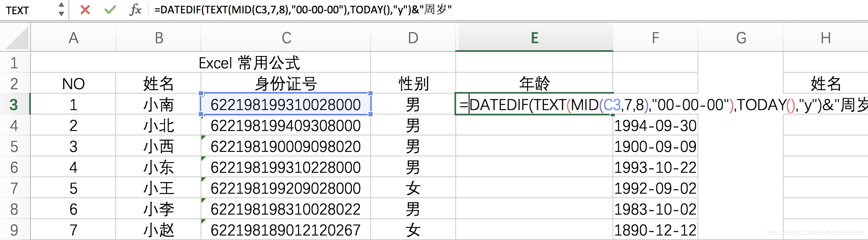This screenshot has width=868, height=240.
Task: Select column D header
Action: (x=413, y=38)
